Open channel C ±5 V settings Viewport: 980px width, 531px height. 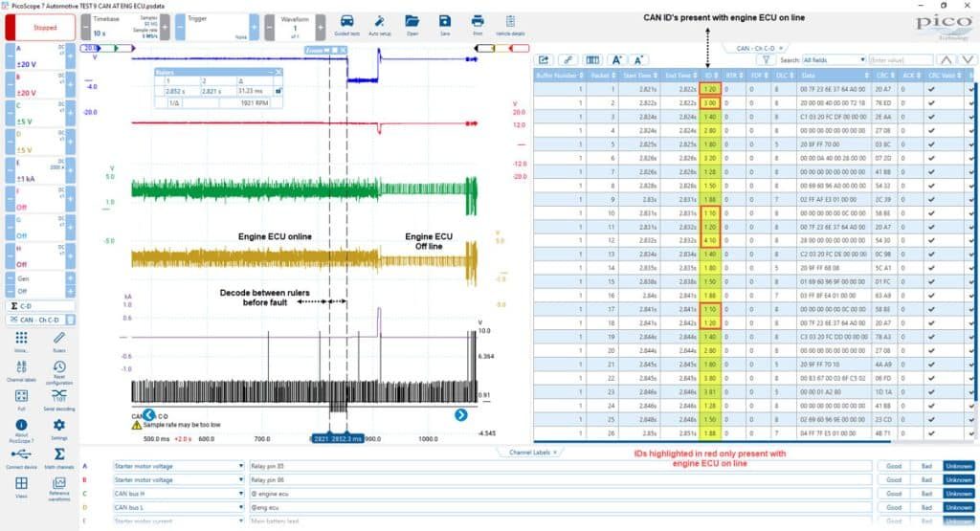click(x=40, y=114)
